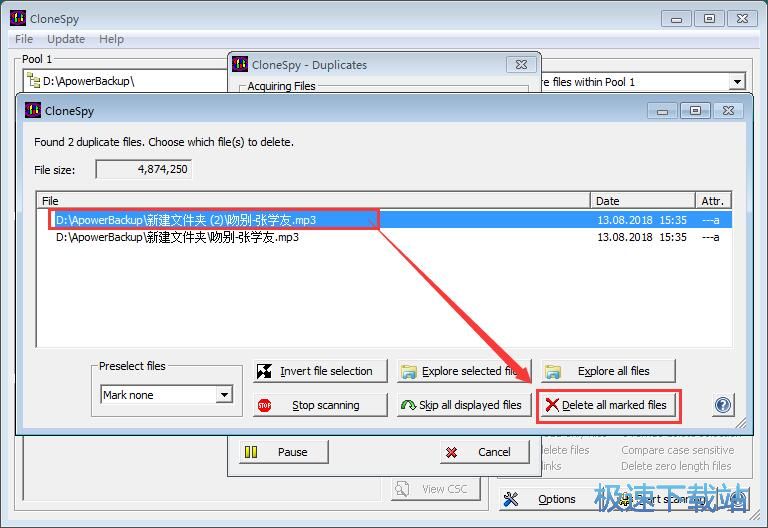Click the View CSC button

(435, 489)
